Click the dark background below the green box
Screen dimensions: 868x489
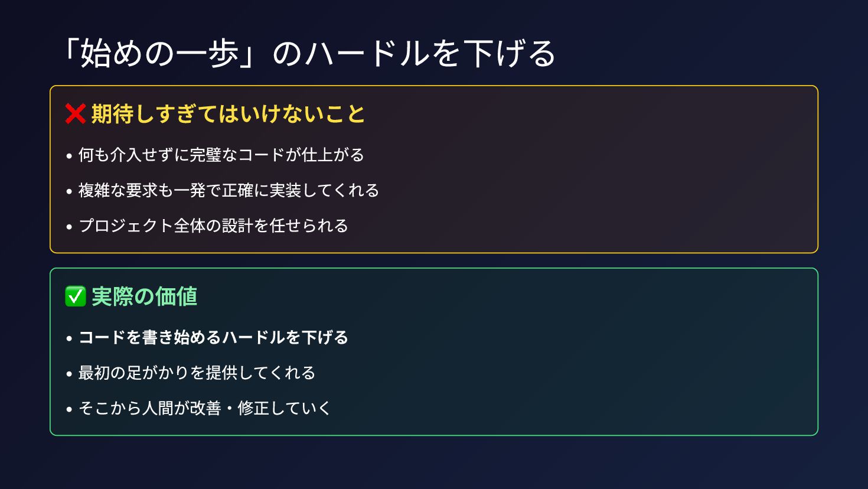pos(434,464)
